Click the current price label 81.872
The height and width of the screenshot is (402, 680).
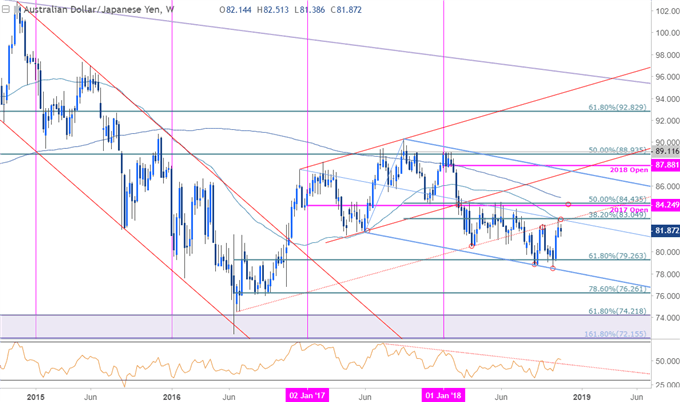pos(666,230)
